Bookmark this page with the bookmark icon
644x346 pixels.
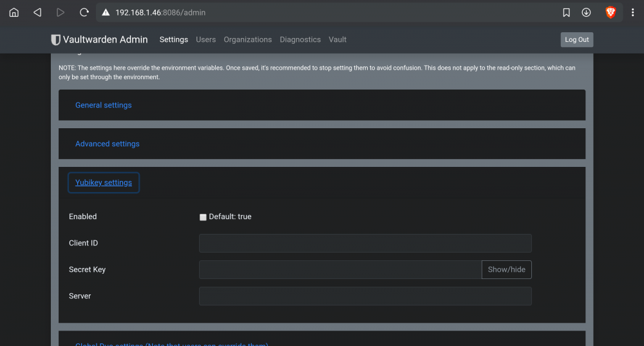pos(566,12)
